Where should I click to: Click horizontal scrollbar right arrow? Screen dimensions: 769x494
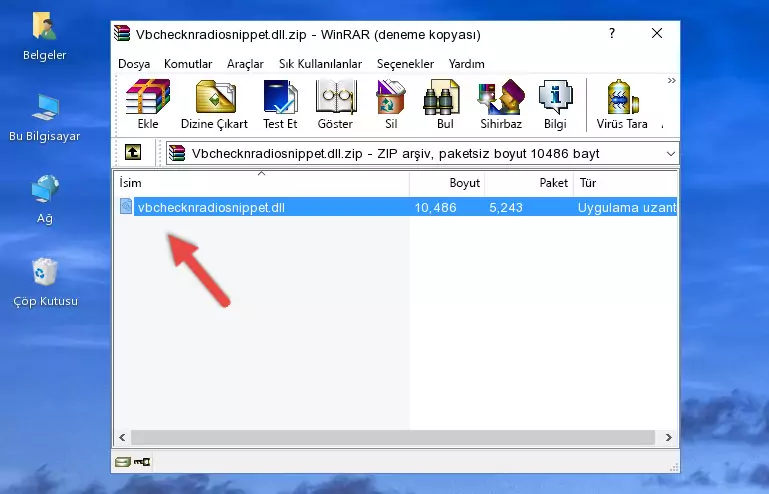click(668, 437)
